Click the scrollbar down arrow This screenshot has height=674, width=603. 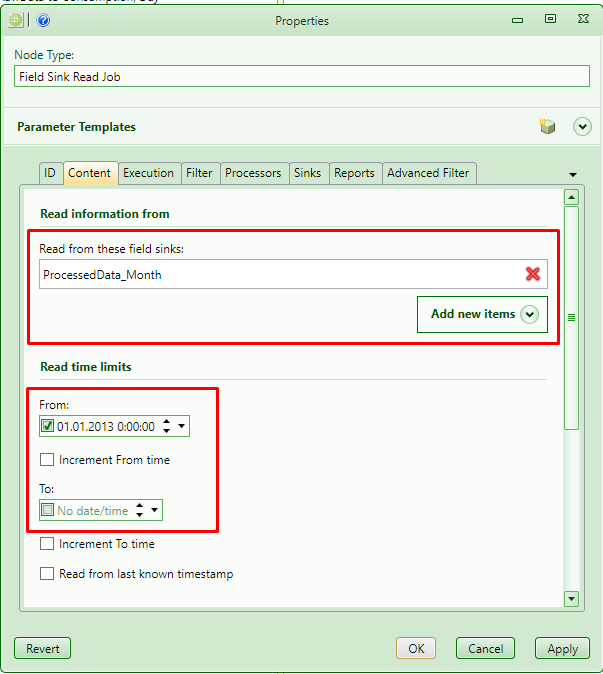(x=571, y=598)
